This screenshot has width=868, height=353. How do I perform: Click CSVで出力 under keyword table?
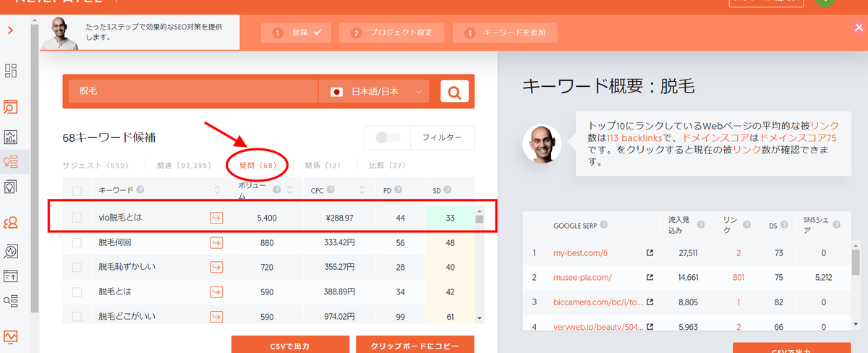290,345
